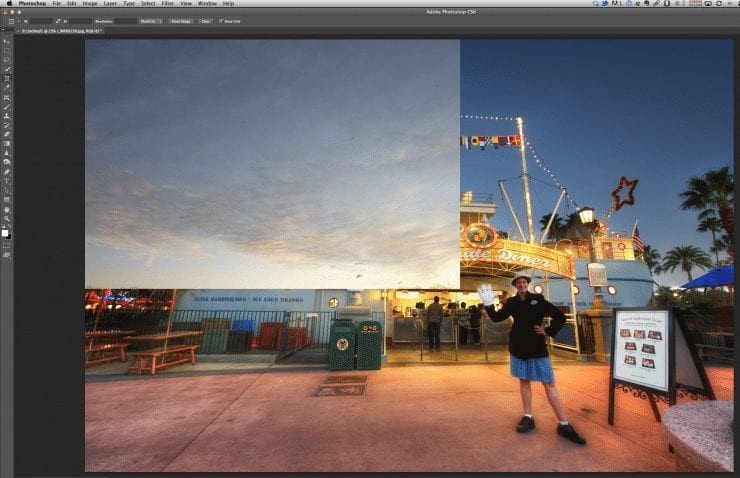Click the width input field
Screen dimensions: 740x478
click(x=41, y=21)
